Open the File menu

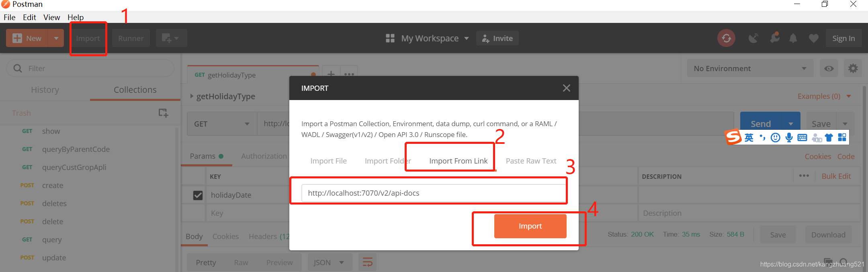(9, 17)
